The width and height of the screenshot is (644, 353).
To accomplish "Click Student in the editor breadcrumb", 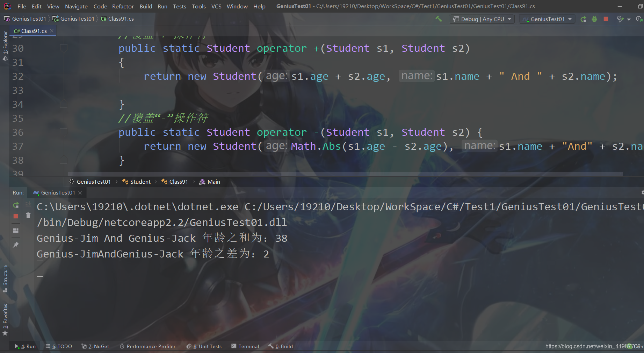I will (x=136, y=182).
